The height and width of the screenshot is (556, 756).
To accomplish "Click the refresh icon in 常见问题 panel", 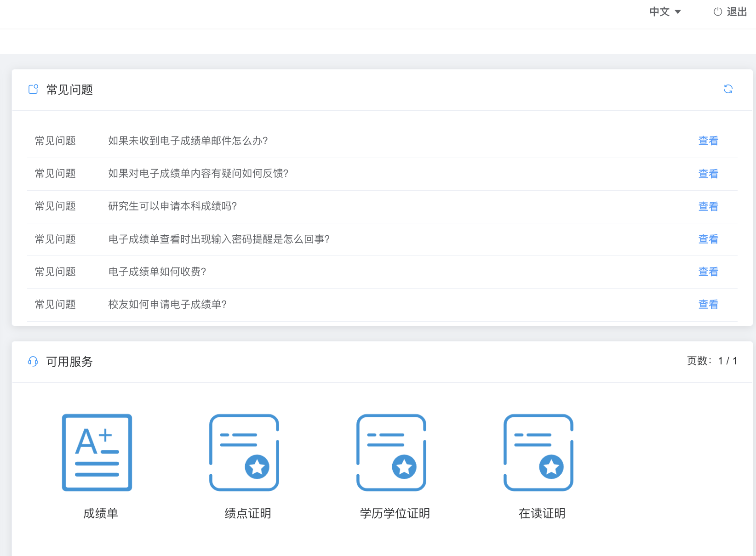I will point(728,89).
